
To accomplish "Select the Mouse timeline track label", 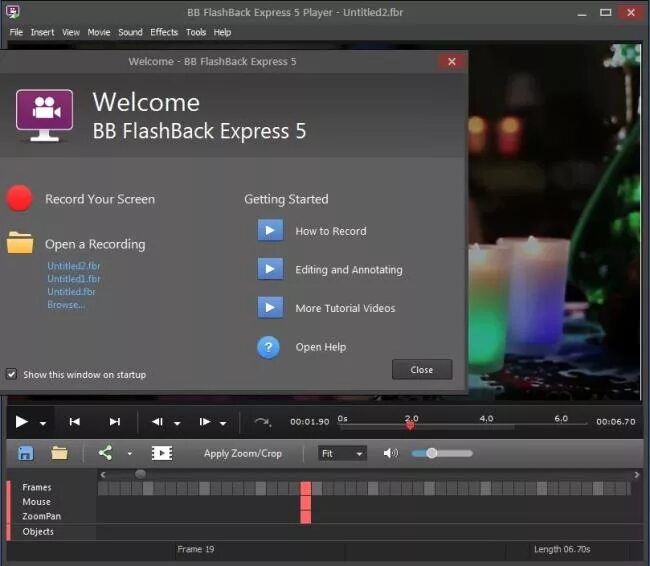I will pyautogui.click(x=36, y=502).
